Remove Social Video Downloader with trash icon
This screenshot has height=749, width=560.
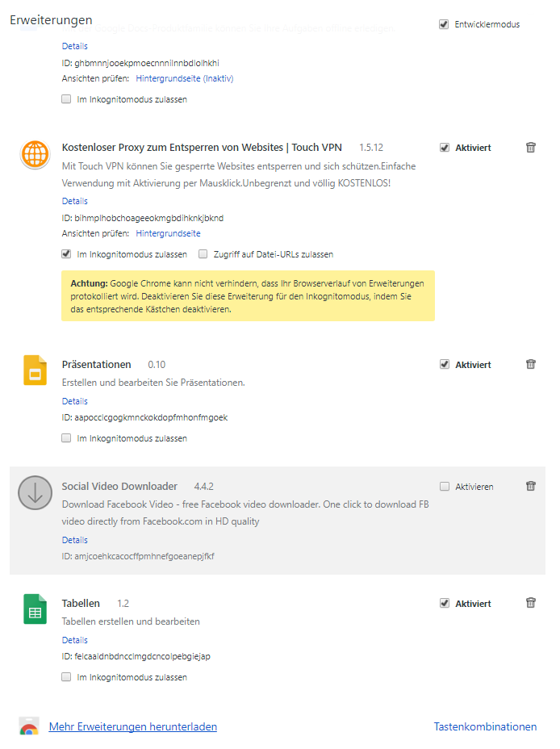(530, 486)
